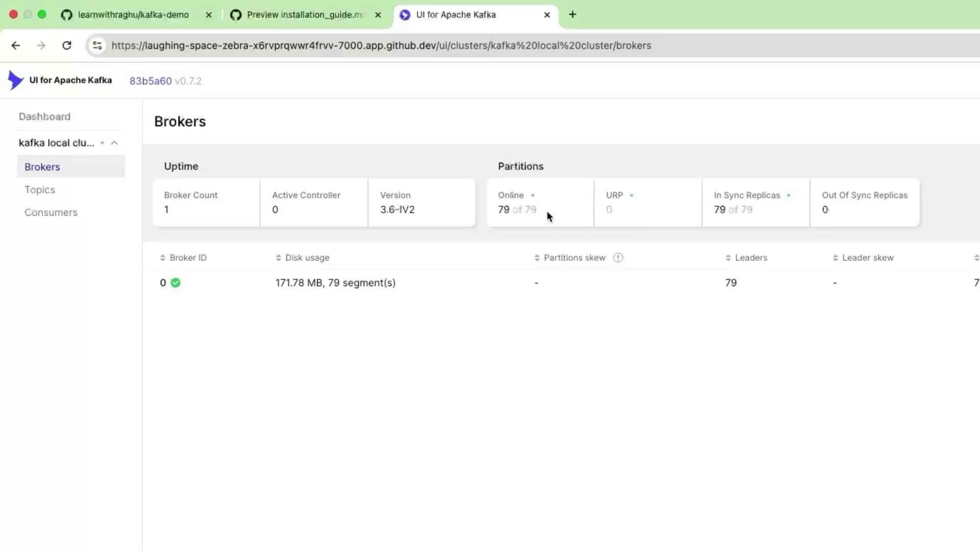The image size is (980, 551).
Task: Click the Partitions skew info icon
Action: coord(618,258)
